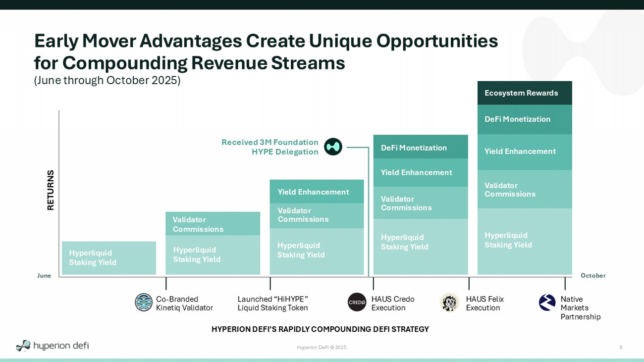Screen dimensions: 644x362
Task: Select the Co-Branded Kinetiq Validator label
Action: tap(184, 304)
